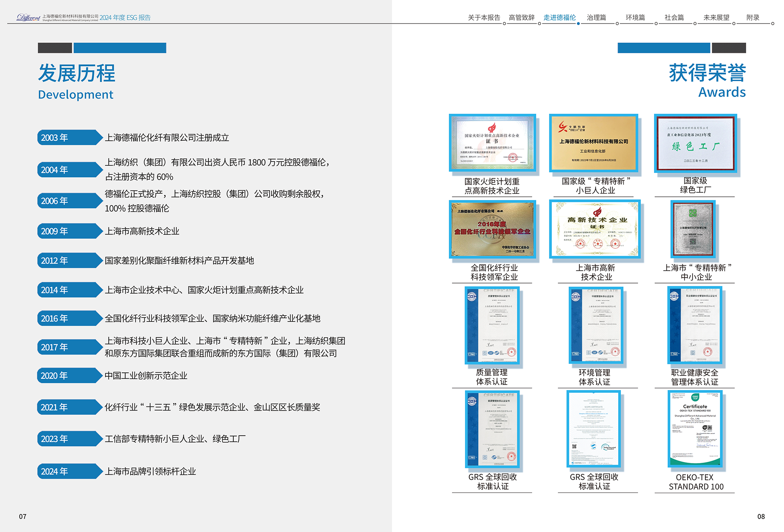Select the 2017 年 timeline label
The height and width of the screenshot is (532, 784).
coord(70,347)
